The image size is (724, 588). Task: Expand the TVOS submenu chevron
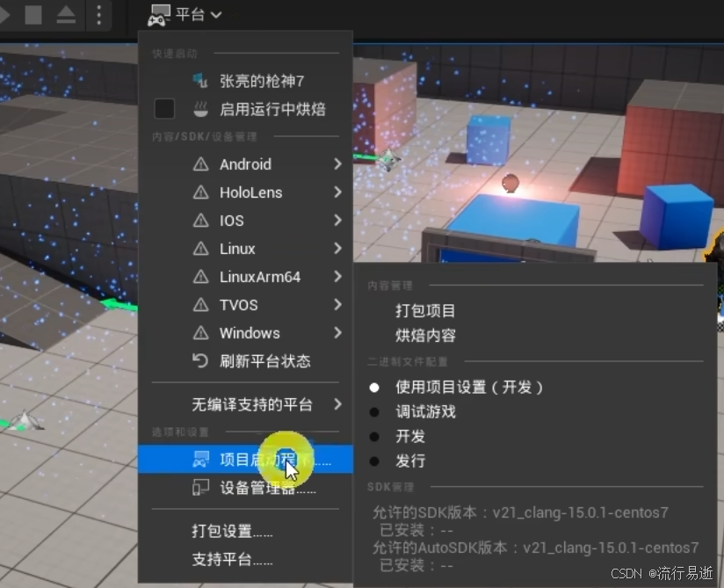click(337, 305)
